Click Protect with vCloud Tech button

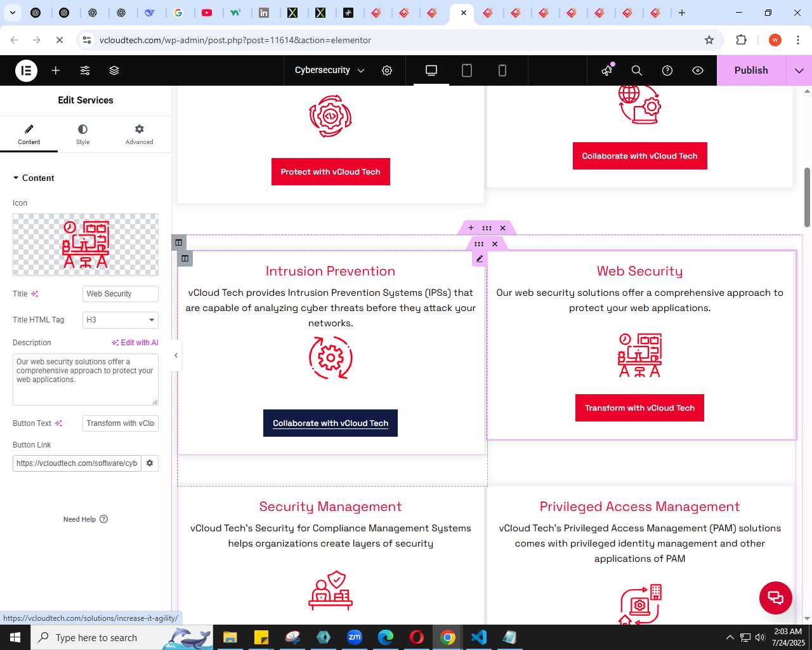pos(331,172)
